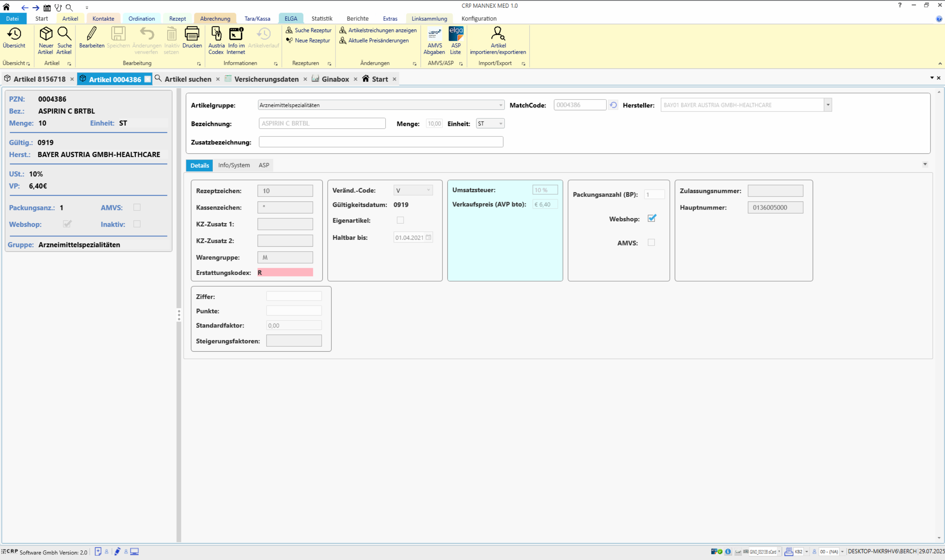Switch to the Info/System tab
Screen dimensions: 945x560
(x=234, y=165)
